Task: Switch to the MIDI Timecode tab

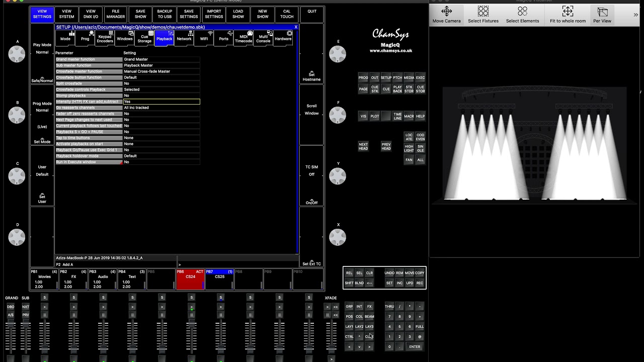Action: tap(244, 38)
